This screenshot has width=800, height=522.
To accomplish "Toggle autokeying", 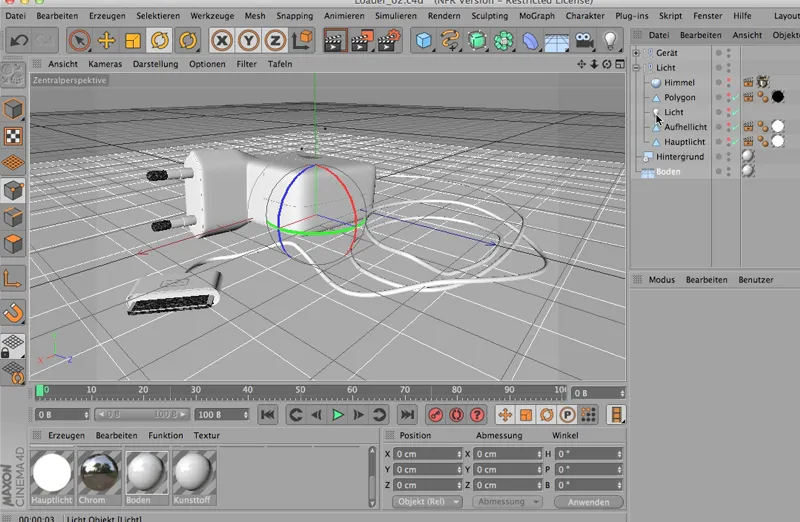I will coord(456,415).
